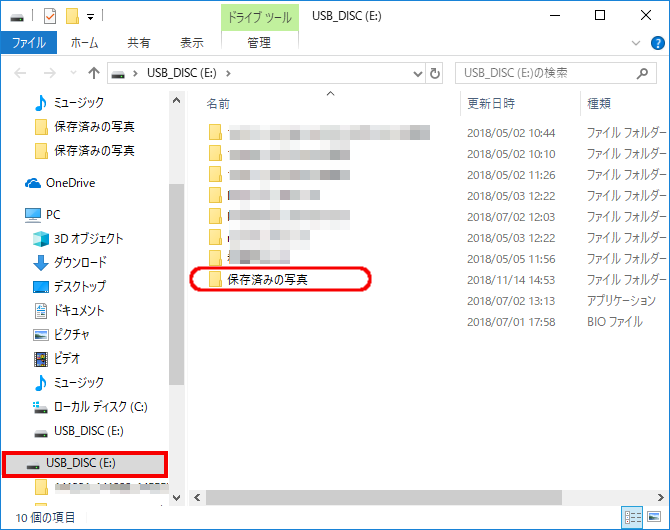Screen dimensions: 670x530
Task: Switch to details view layout
Action: [x=632, y=518]
